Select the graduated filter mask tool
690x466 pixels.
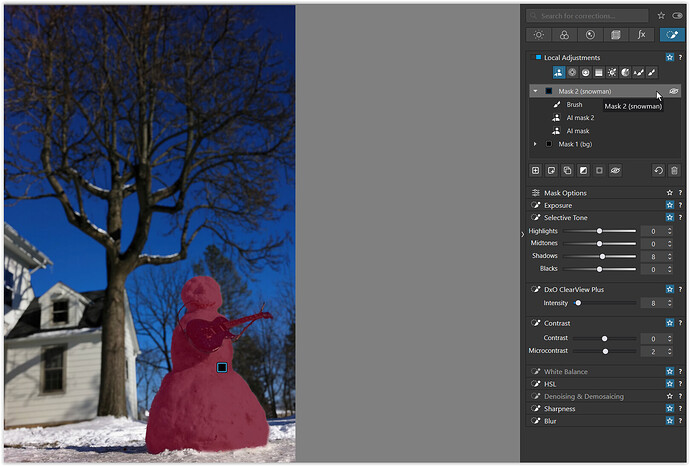(x=598, y=73)
